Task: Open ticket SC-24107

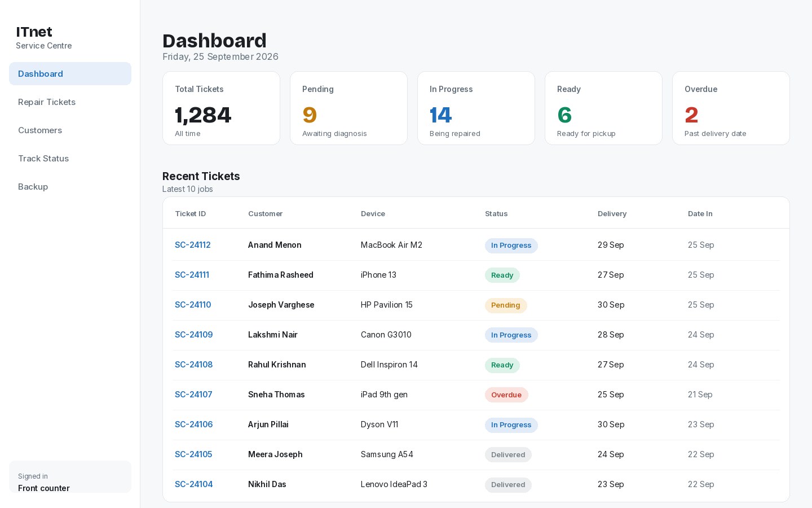Action: pyautogui.click(x=193, y=395)
